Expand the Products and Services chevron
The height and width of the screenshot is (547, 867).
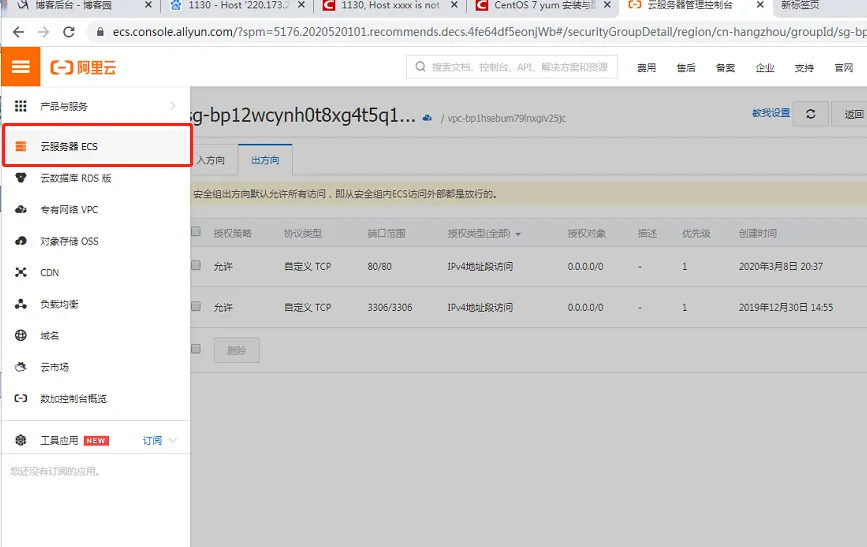click(173, 106)
